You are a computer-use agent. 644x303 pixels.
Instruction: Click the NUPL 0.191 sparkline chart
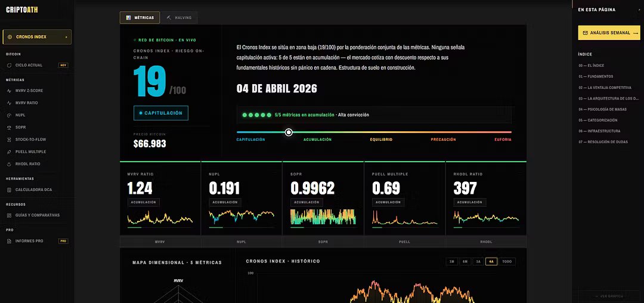coord(241,217)
